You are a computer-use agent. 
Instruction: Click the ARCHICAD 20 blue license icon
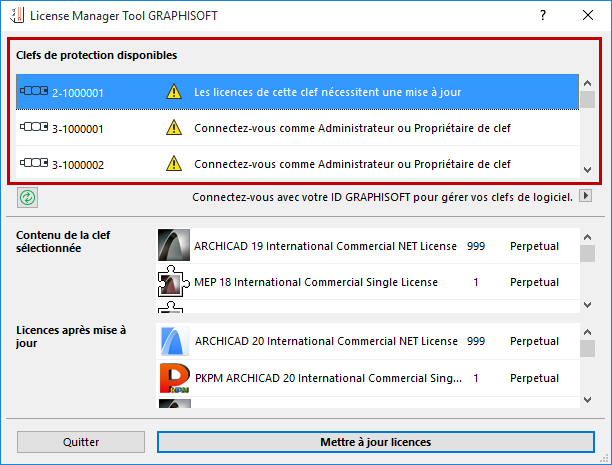click(x=175, y=341)
